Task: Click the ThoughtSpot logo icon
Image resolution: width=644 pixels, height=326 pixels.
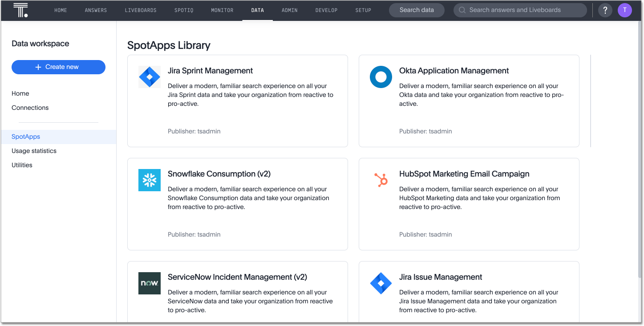Action: pos(20,10)
